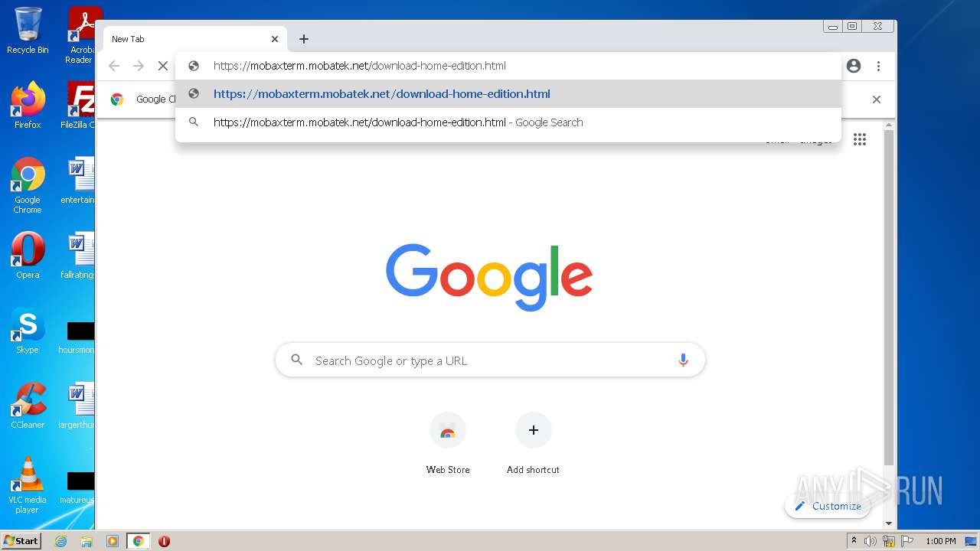Viewport: 980px width, 551px height.
Task: Open the Chrome three-dot menu
Action: coord(878,66)
